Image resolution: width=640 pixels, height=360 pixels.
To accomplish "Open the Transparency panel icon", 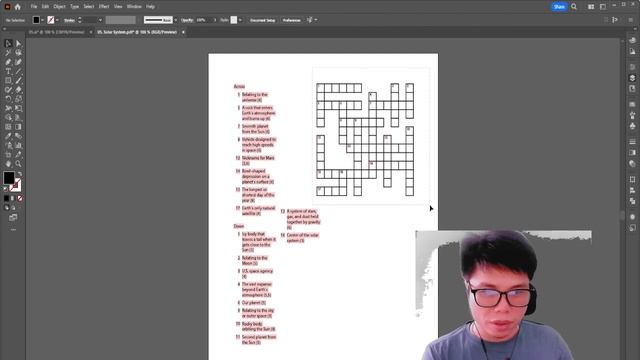I will 632,164.
